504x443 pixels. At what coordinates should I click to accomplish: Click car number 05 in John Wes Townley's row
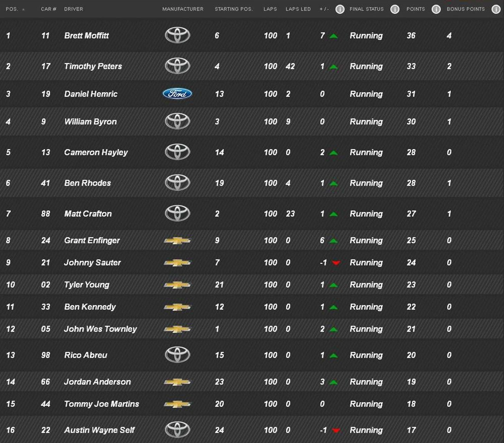[x=46, y=329]
